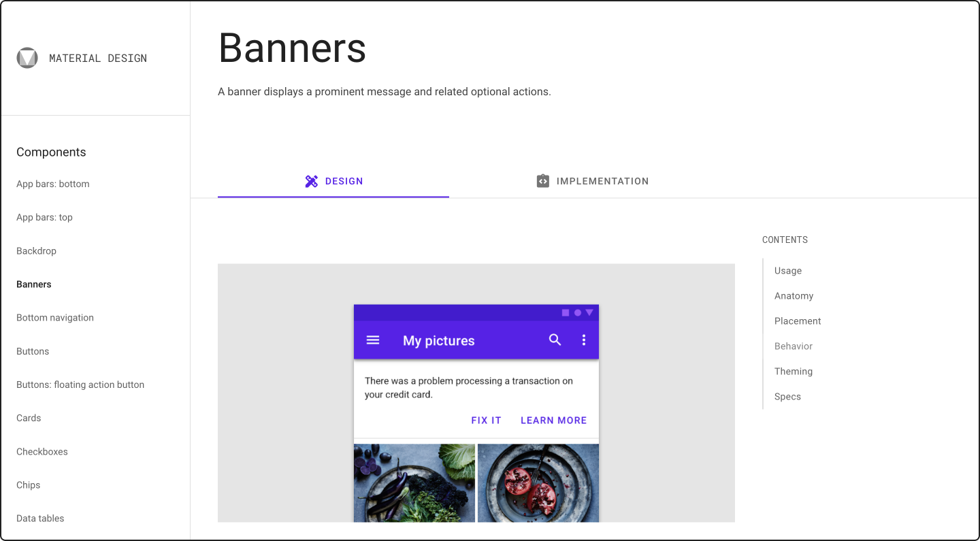Switch to the Design tab
The height and width of the screenshot is (541, 980).
click(333, 181)
